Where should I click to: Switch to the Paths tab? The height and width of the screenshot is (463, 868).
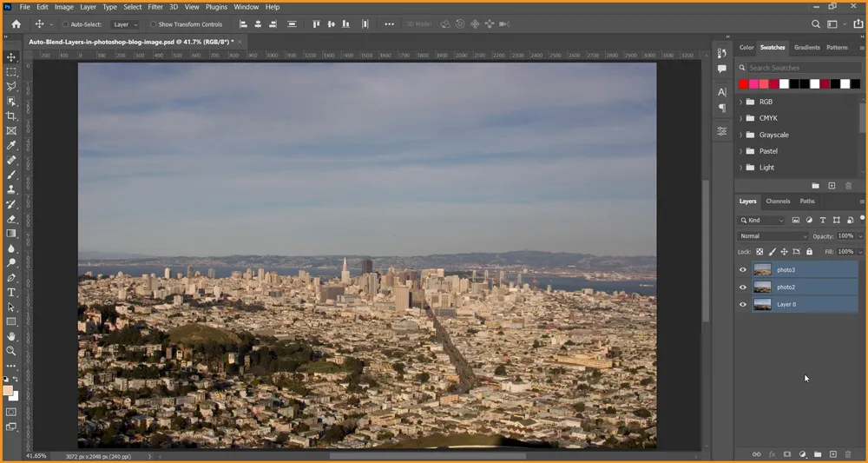[x=807, y=201]
